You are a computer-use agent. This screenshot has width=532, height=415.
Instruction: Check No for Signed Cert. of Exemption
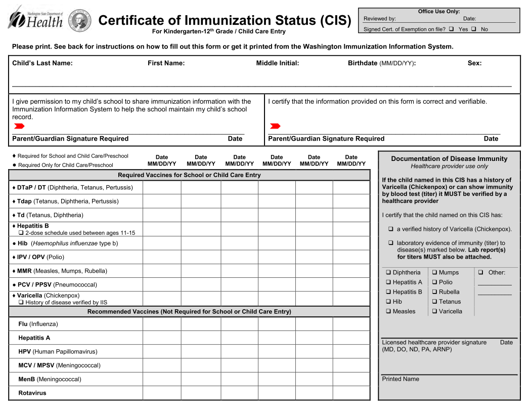click(474, 29)
